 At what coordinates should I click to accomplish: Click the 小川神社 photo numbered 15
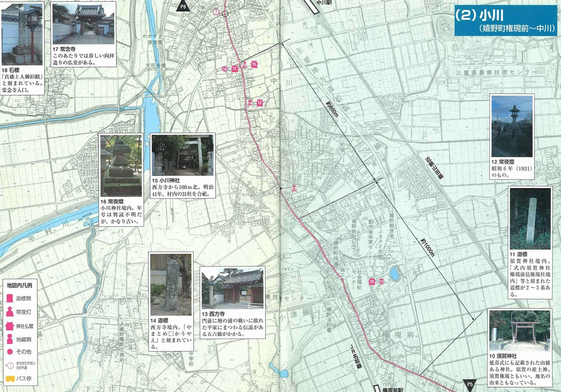pos(183,155)
